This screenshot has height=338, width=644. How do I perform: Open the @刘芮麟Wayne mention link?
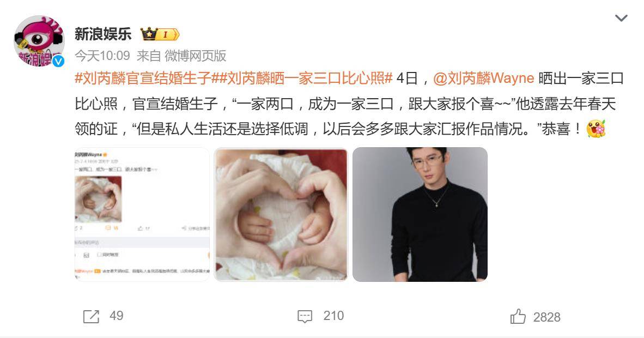484,78
